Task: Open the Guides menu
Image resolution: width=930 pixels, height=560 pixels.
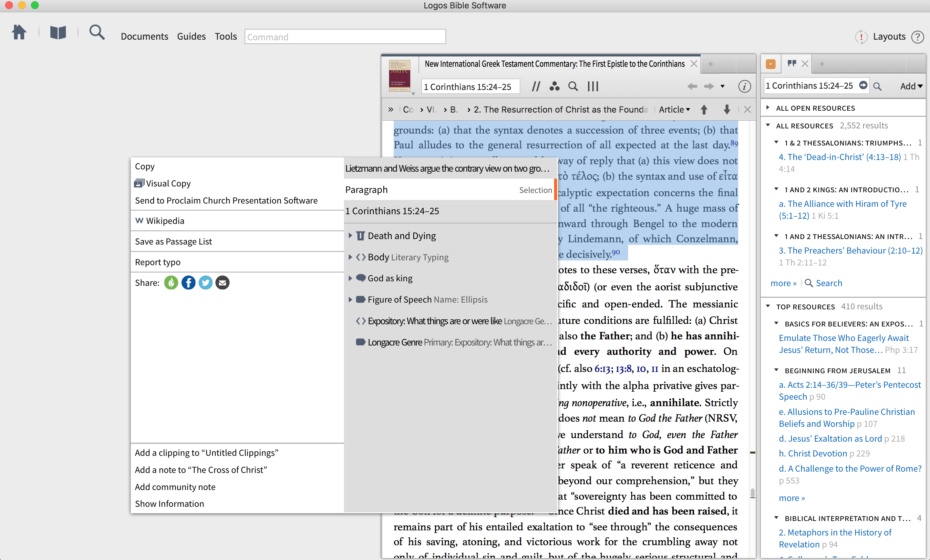Action: tap(191, 36)
